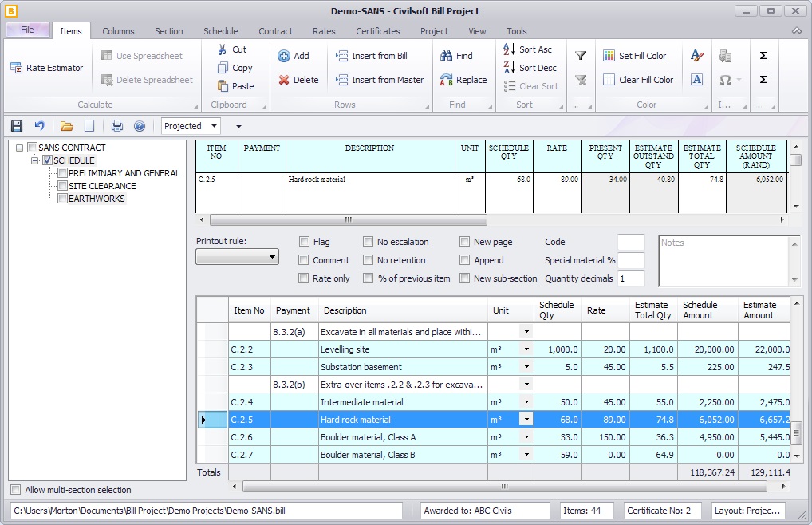Open the Rate Estimator tool
The image size is (812, 525).
pyautogui.click(x=46, y=68)
